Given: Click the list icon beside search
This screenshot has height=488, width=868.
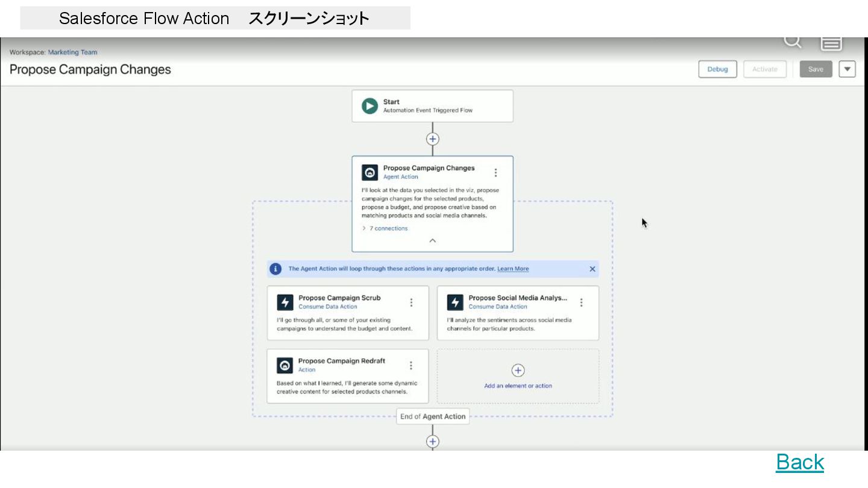Looking at the screenshot, I should click(831, 43).
